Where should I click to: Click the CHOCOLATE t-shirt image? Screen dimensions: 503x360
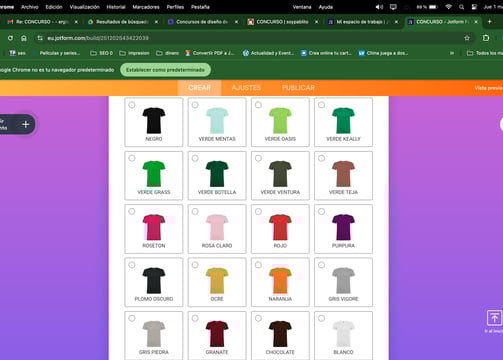coord(280,334)
